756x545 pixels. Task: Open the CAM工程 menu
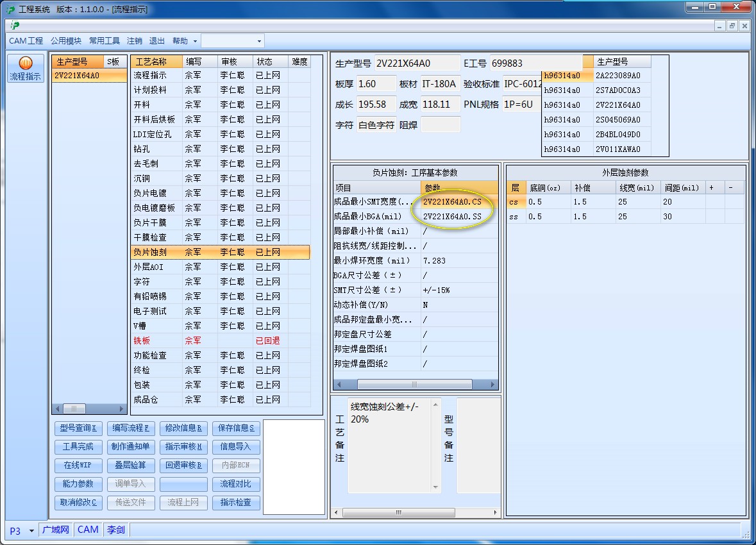point(26,41)
